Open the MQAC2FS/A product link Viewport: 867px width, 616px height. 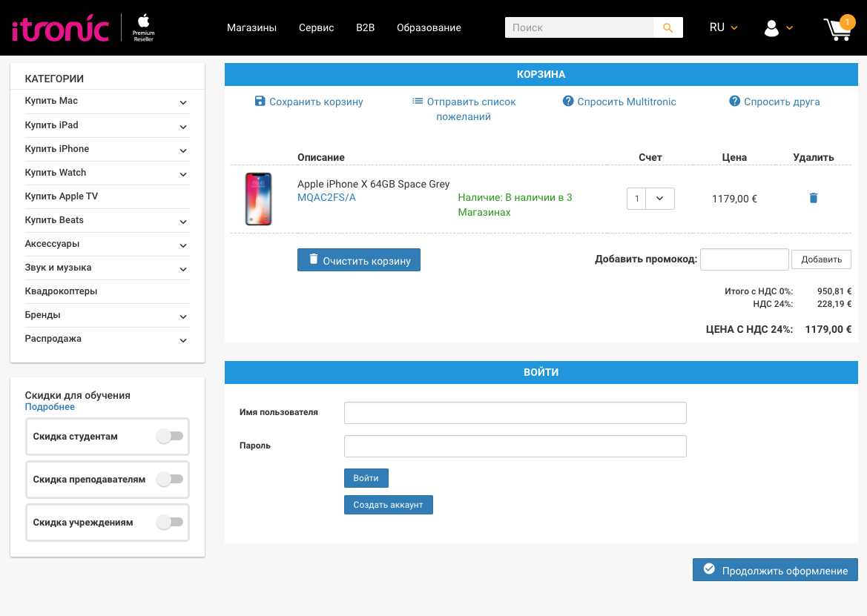click(327, 198)
